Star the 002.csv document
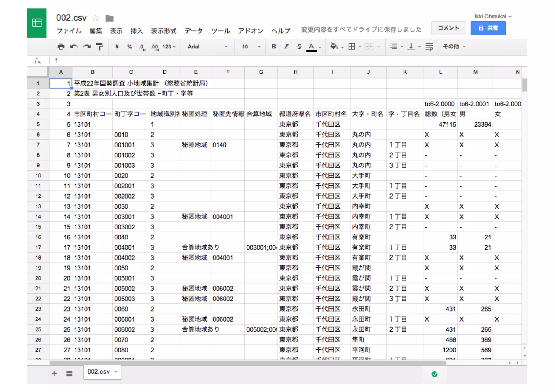The height and width of the screenshot is (392, 555). 96,18
